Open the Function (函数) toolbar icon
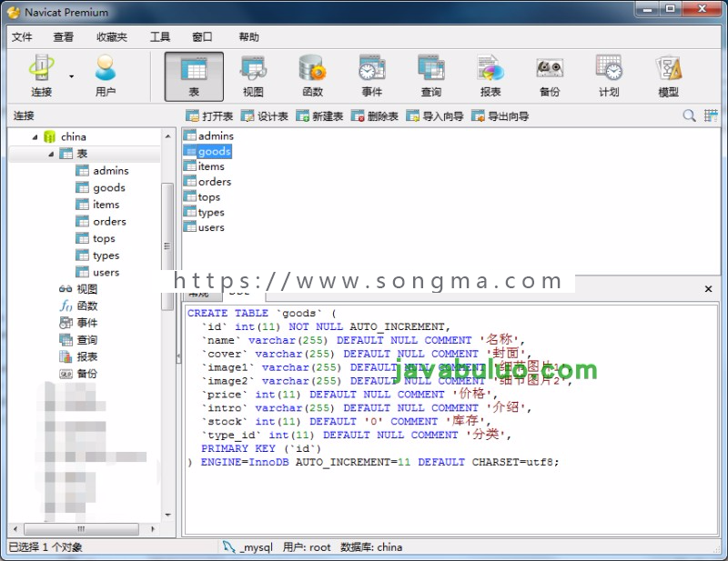The height and width of the screenshot is (561, 728). pyautogui.click(x=312, y=75)
